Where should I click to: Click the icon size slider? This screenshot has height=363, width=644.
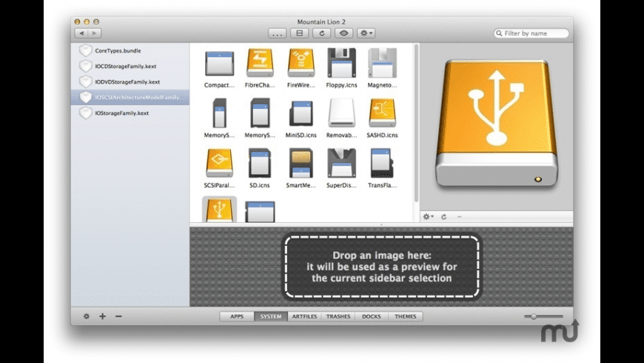[543, 316]
